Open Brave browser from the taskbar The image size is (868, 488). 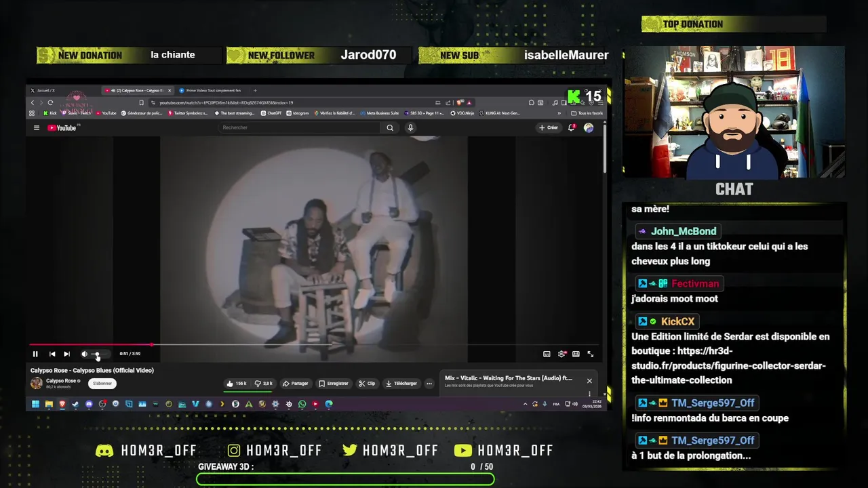62,404
